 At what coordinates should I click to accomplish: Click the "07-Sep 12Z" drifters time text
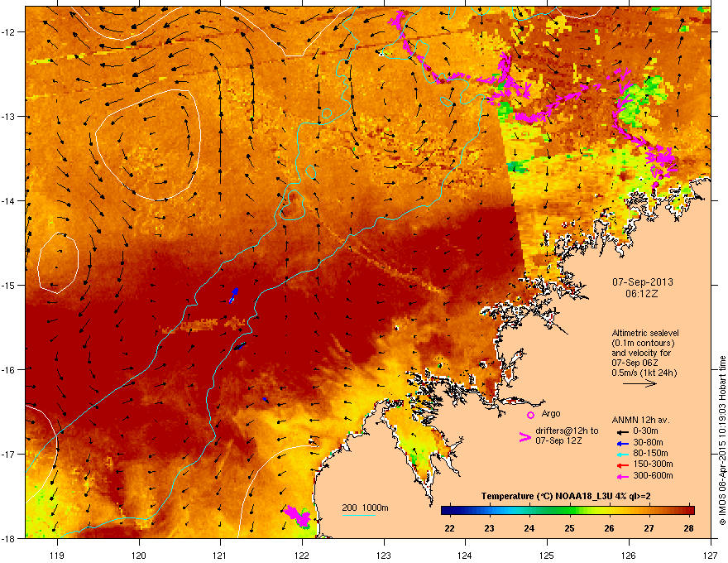pyautogui.click(x=558, y=440)
